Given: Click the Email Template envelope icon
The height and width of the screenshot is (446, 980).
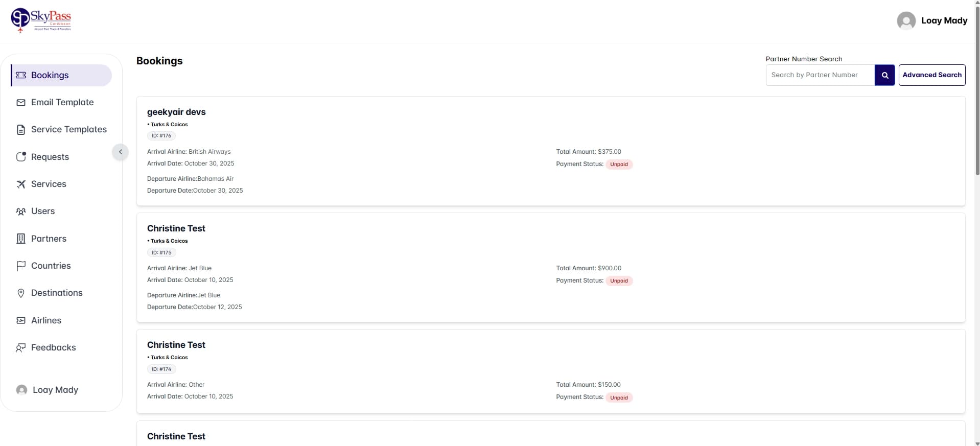Looking at the screenshot, I should [x=21, y=103].
